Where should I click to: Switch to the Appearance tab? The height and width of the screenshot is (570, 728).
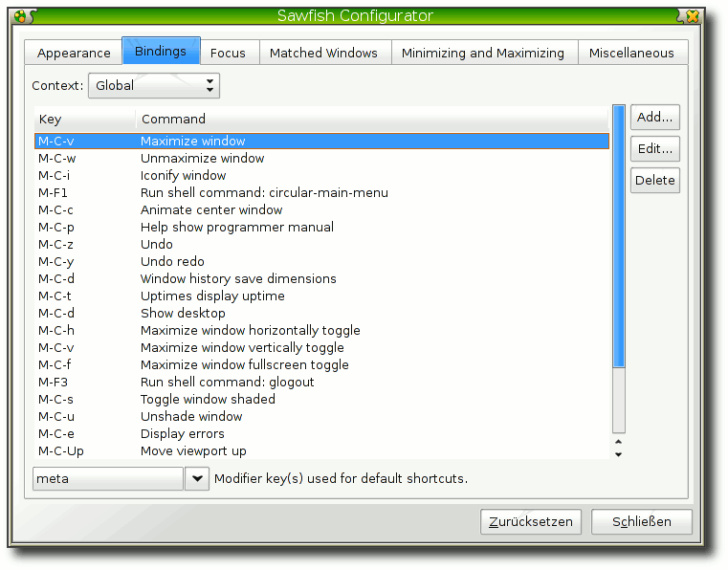coord(74,53)
